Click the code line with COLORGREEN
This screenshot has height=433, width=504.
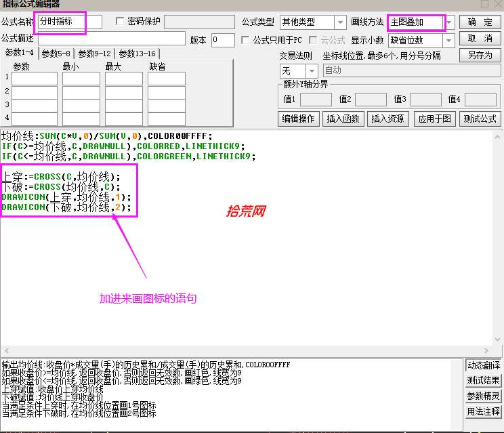point(129,157)
